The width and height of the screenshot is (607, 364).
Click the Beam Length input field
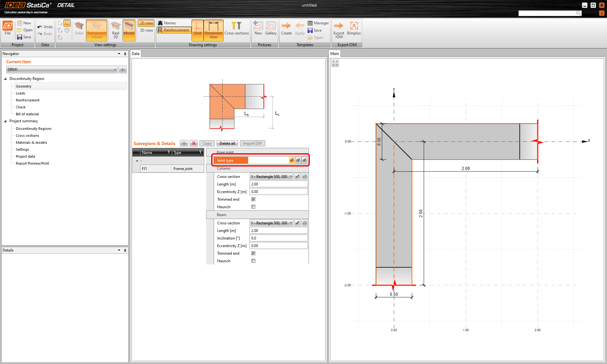coord(278,231)
